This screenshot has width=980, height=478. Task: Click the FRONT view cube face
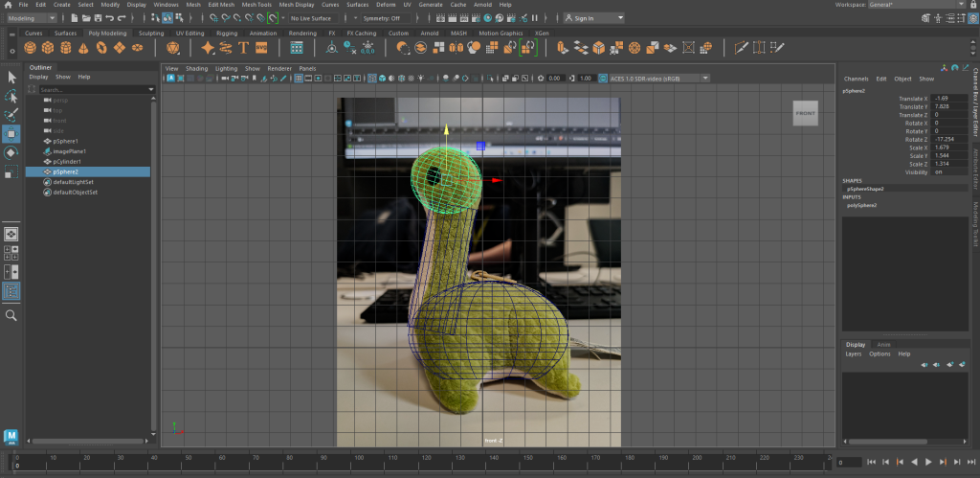805,113
